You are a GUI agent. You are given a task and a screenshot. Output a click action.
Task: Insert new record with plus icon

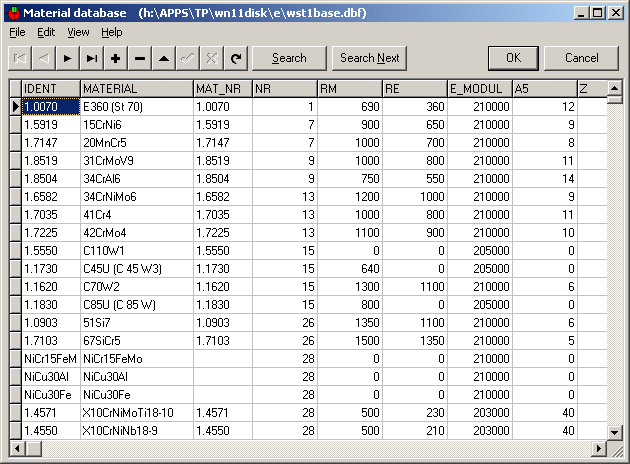[116, 58]
